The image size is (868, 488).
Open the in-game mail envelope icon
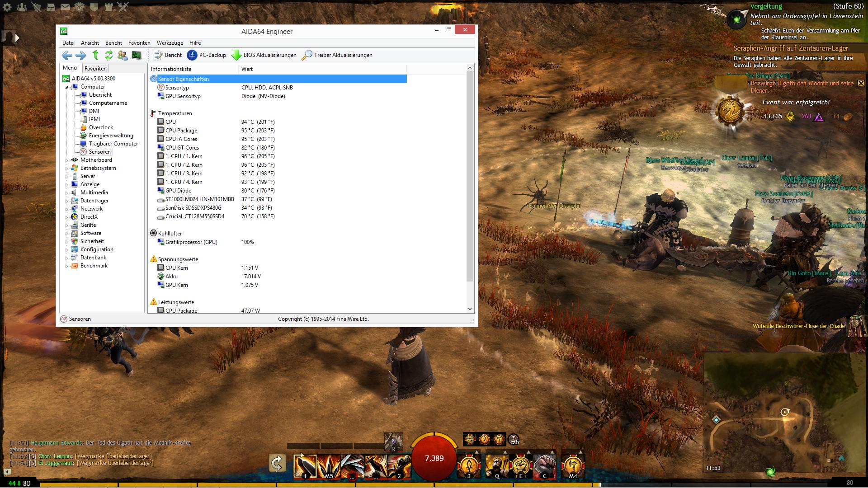click(65, 7)
